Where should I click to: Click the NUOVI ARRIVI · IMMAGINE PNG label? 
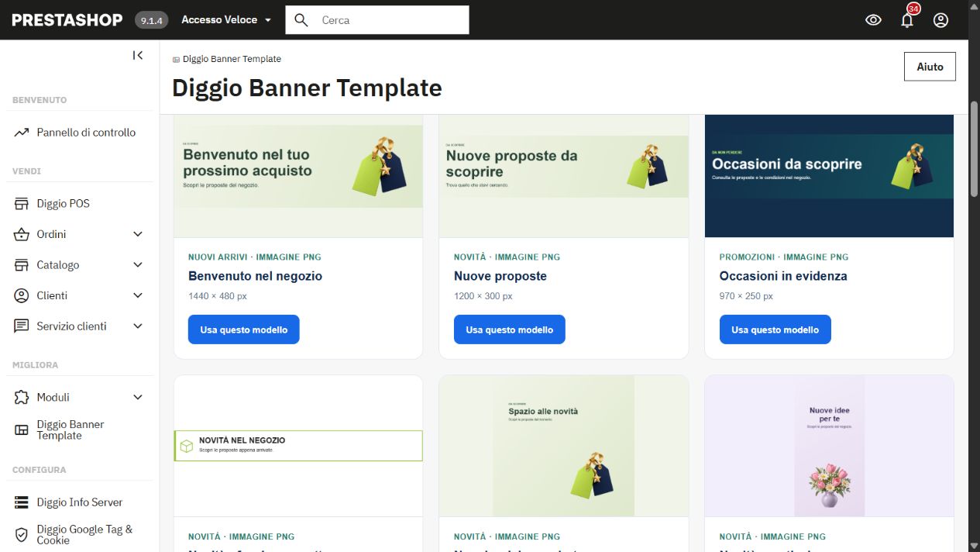[x=255, y=257]
